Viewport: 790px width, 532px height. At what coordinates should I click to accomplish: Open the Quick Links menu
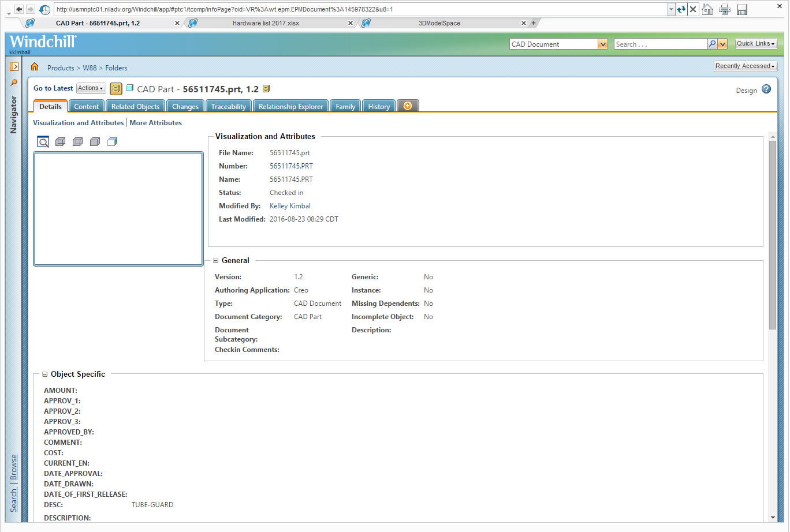pos(756,43)
